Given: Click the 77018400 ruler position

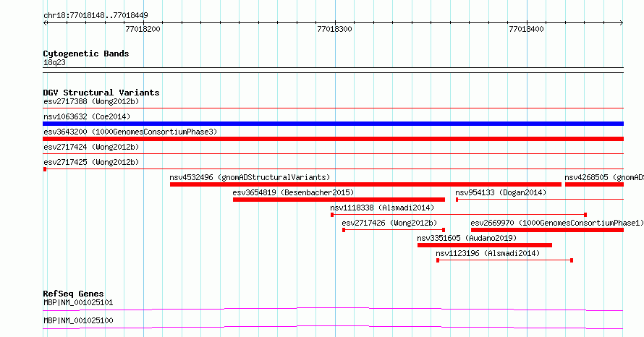Looking at the screenshot, I should [x=526, y=29].
